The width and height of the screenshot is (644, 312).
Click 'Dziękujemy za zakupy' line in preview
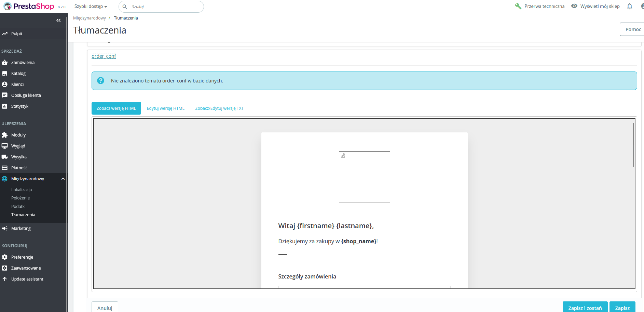328,241
